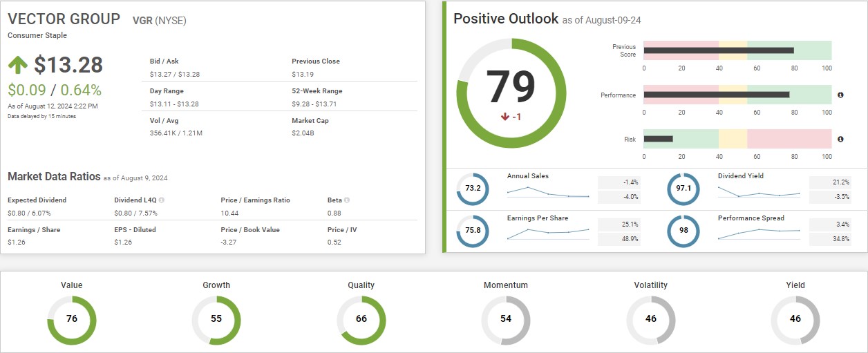Click the Performance Spread 98 ring
The image size is (868, 353).
coord(683,231)
